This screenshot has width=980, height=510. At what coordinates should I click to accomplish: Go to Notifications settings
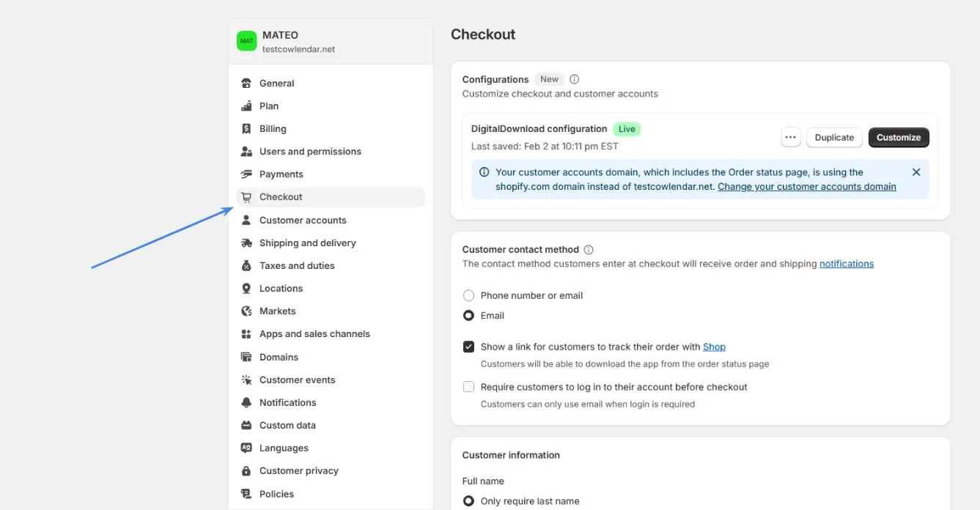(331, 403)
